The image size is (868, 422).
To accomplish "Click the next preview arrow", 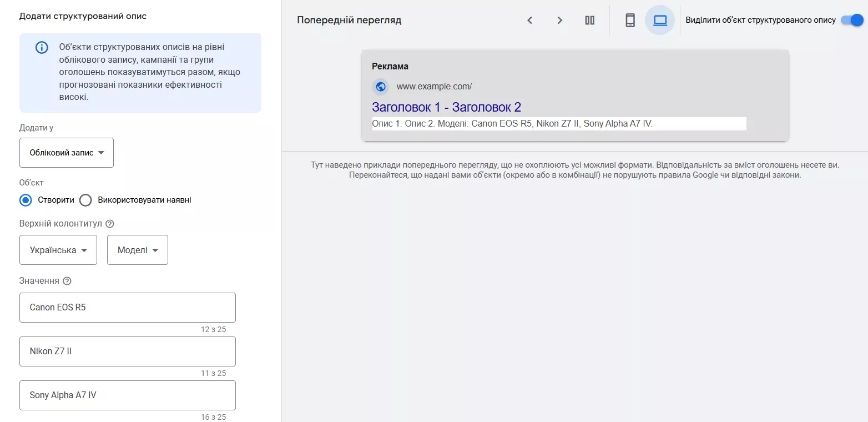I will pos(559,20).
